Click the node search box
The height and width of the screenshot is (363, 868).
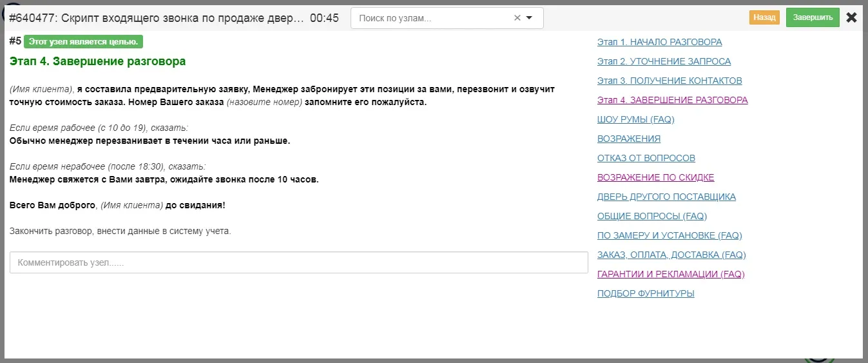(447, 18)
